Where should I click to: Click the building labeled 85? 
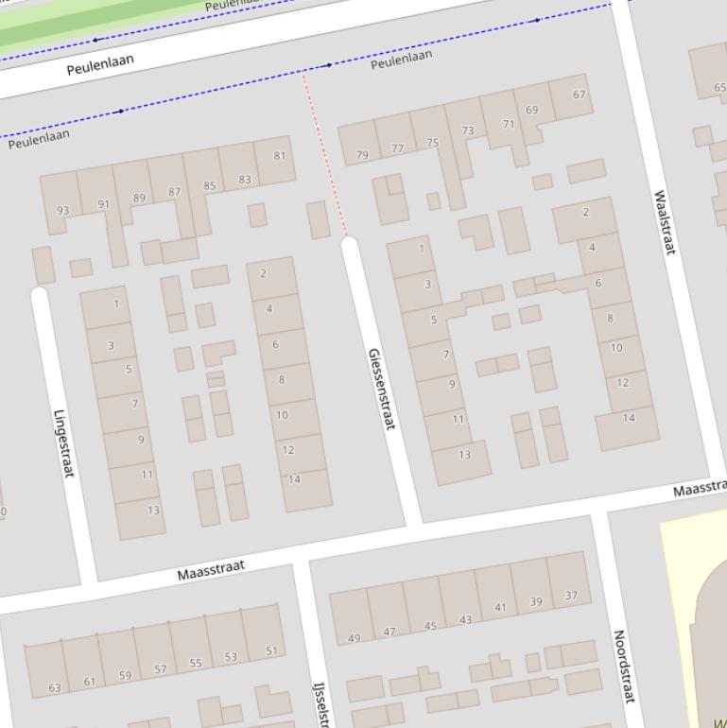[x=209, y=185]
